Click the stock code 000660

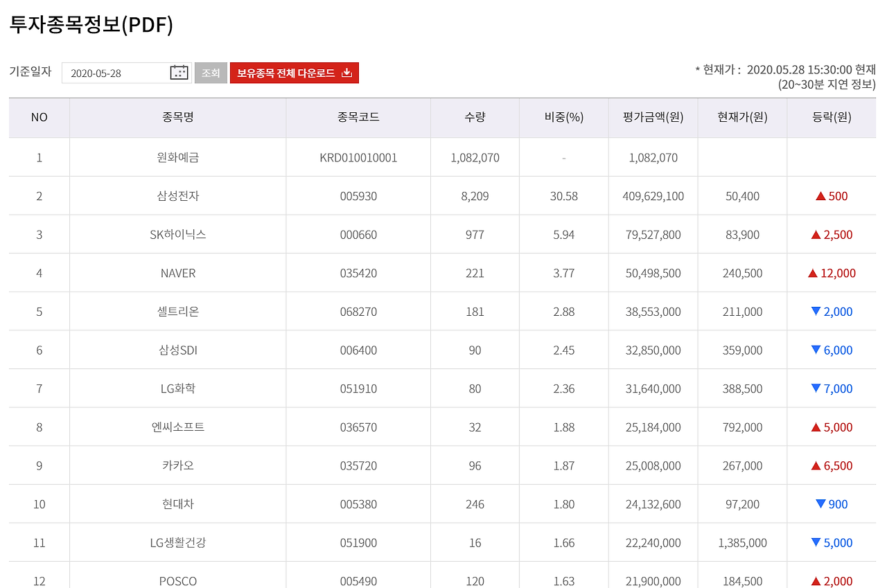click(x=358, y=235)
